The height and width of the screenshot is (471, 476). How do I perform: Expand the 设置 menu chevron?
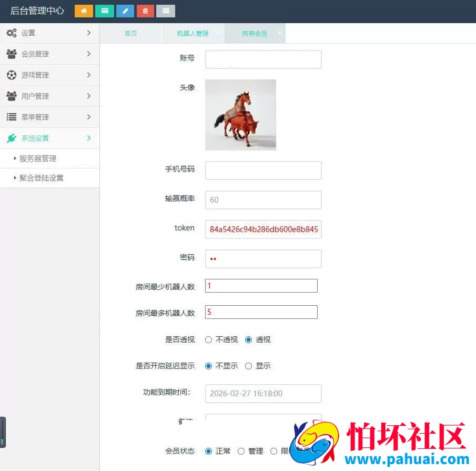click(x=89, y=33)
